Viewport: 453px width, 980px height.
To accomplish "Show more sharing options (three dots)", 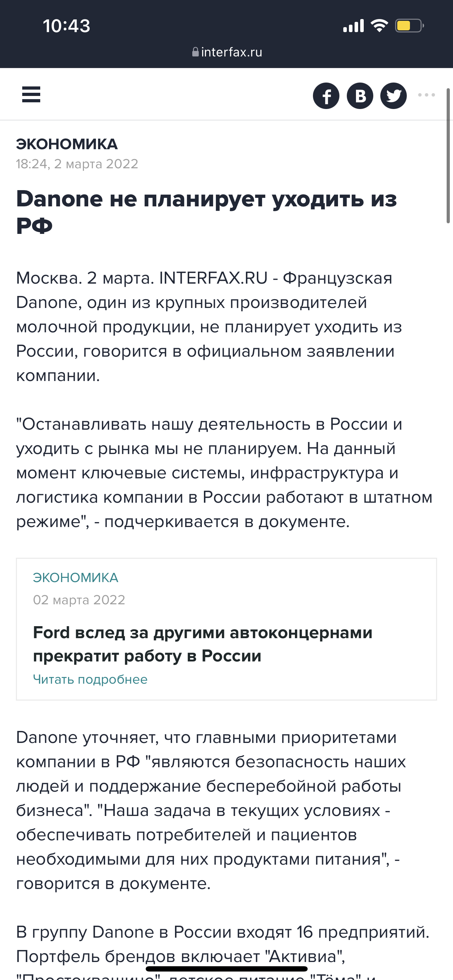I will [x=427, y=95].
